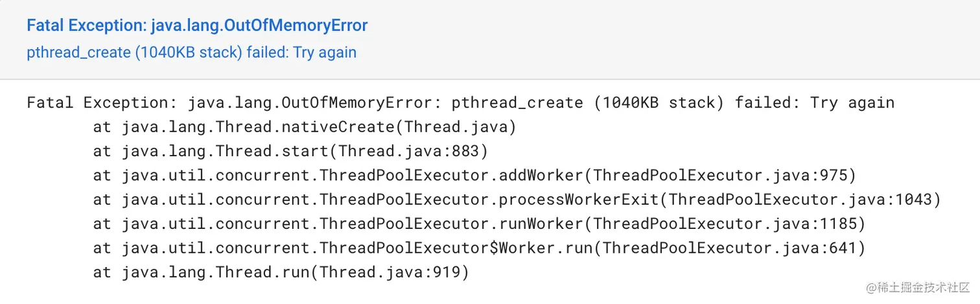Select the ThreadPoolExecutor.runWorker frame
Screen dimensions: 980x304
pos(480,224)
